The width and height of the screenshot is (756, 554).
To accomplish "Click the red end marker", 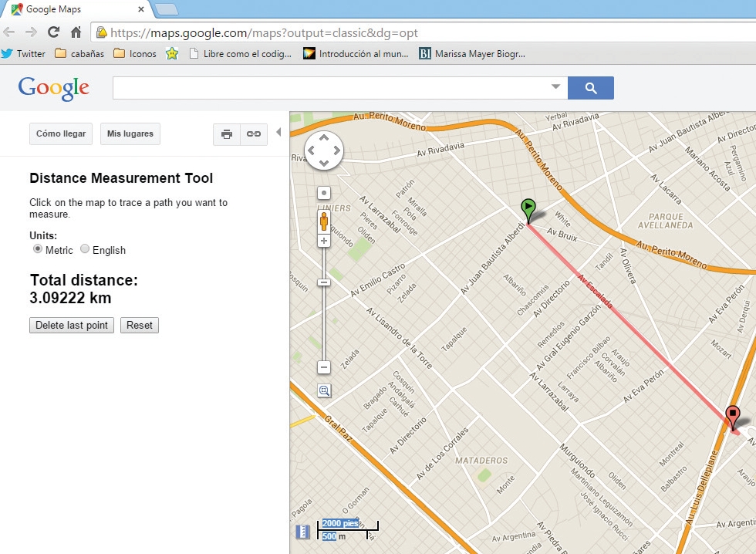I will pos(733,417).
